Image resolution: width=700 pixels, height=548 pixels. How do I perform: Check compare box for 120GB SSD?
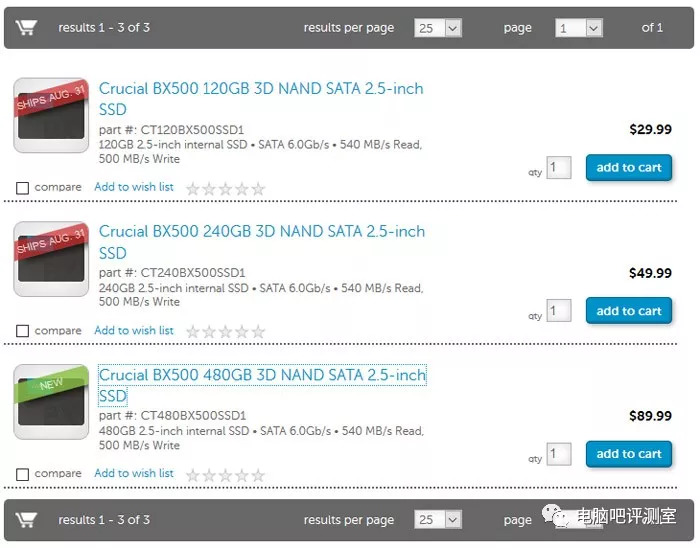[x=22, y=188]
